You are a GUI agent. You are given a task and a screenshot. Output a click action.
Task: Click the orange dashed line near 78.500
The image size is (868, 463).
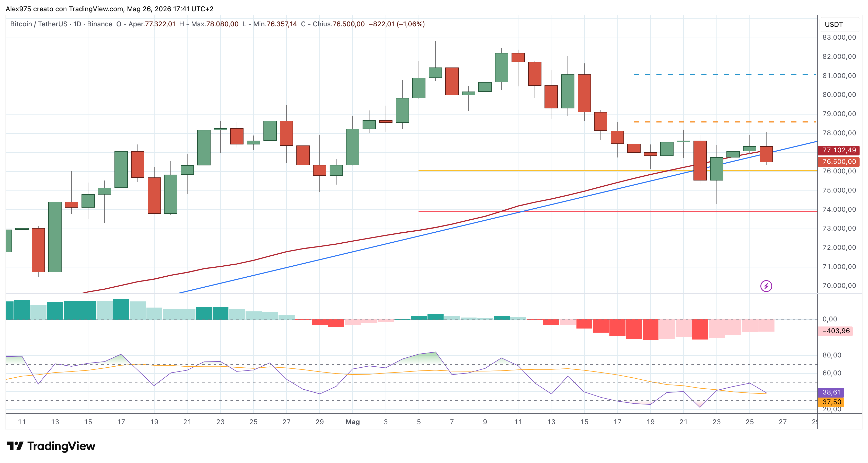tap(725, 122)
